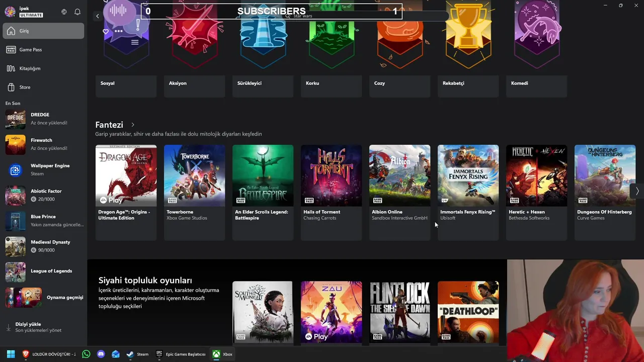Image resolution: width=644 pixels, height=362 pixels.
Task: Click the heart icon on overlay widget
Action: [x=106, y=31]
